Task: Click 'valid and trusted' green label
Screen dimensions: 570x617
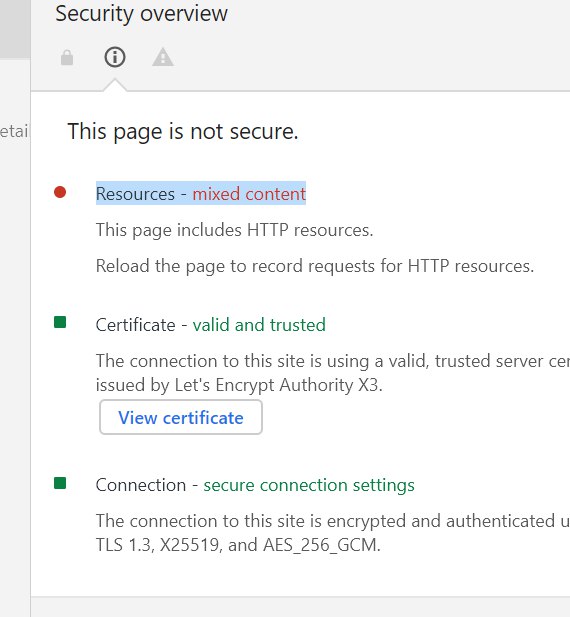Action: coord(259,325)
